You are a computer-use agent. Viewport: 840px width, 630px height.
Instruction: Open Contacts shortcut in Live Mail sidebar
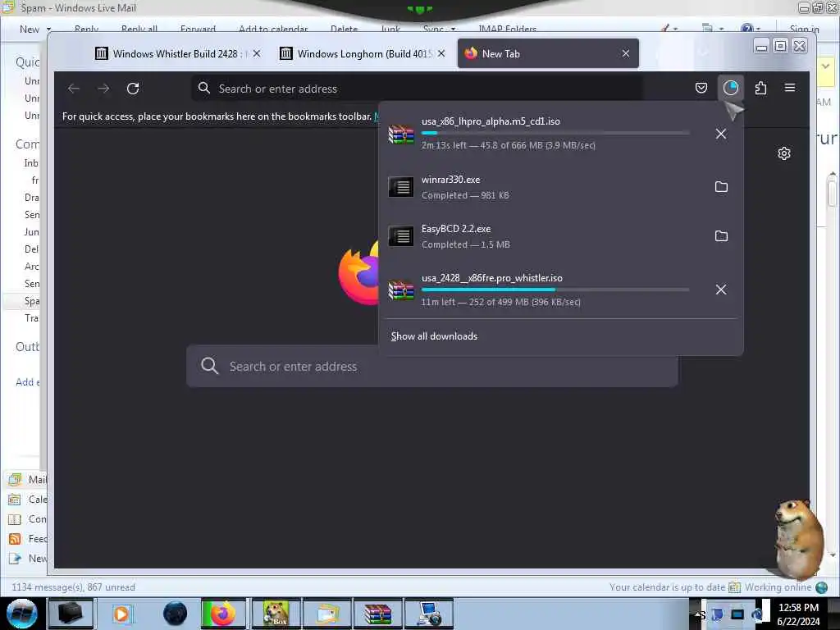coord(27,519)
